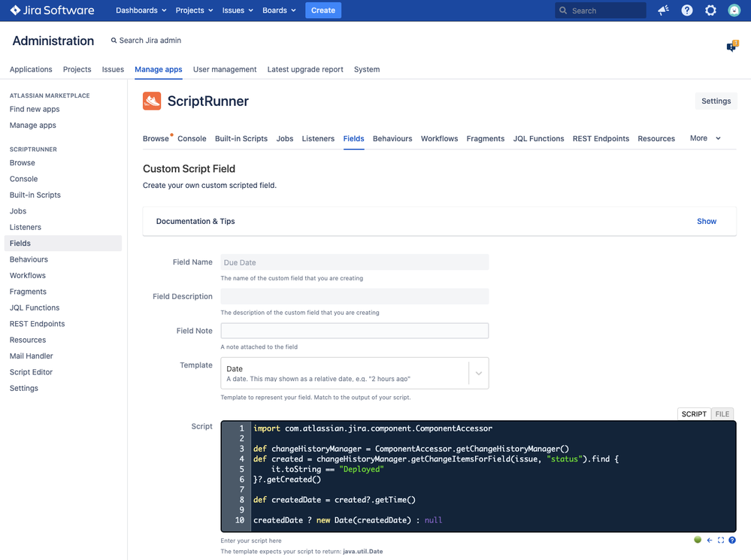Screen dimensions: 751x560
Task: Open the Projects admin tab
Action: (77, 69)
